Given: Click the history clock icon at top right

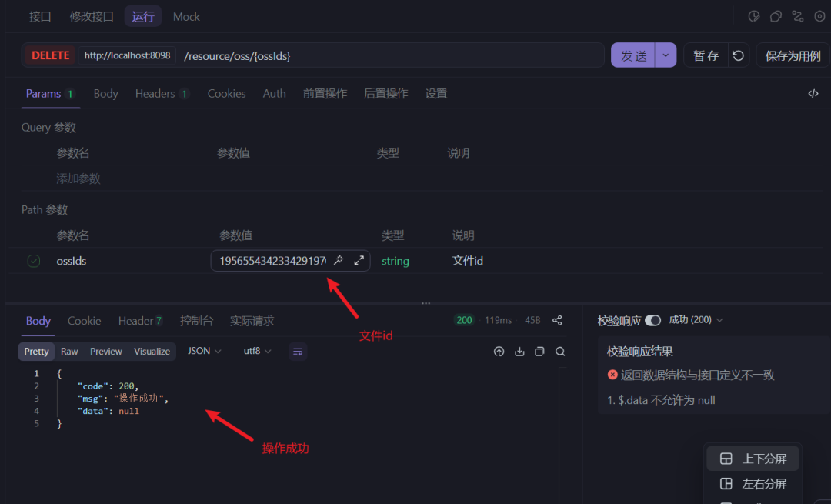Looking at the screenshot, I should tap(753, 16).
